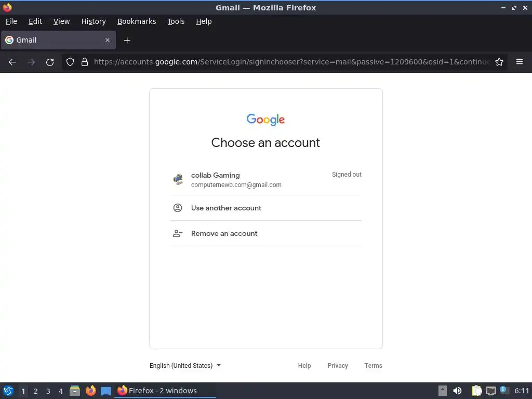The image size is (532, 399).
Task: Switch to workspace 2
Action: (x=36, y=391)
